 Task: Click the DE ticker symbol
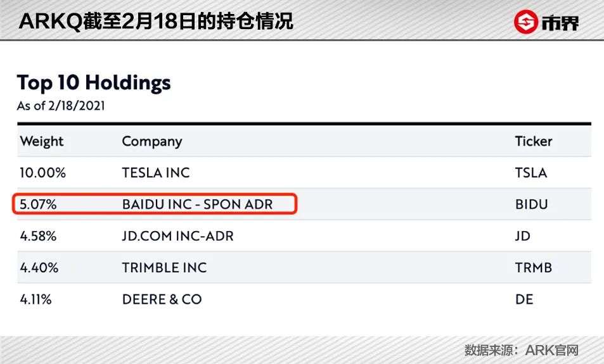524,299
